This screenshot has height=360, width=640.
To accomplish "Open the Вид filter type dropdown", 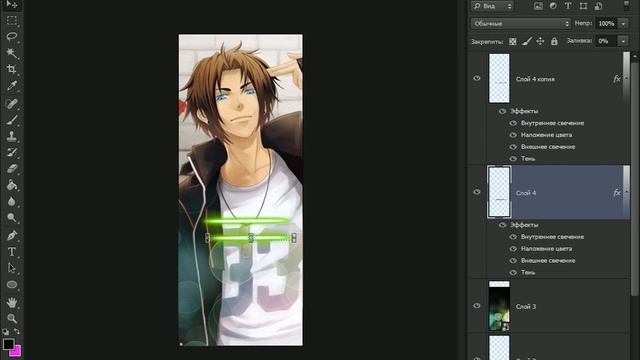I will point(492,6).
